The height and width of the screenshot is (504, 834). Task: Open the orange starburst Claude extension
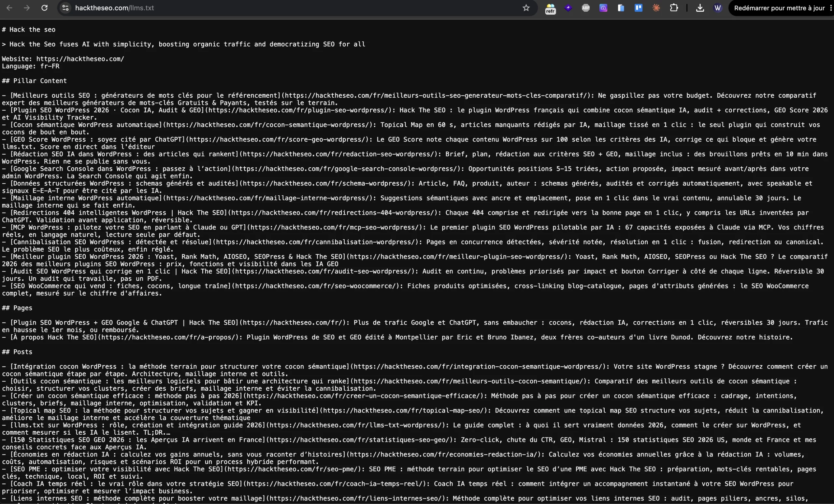(656, 8)
